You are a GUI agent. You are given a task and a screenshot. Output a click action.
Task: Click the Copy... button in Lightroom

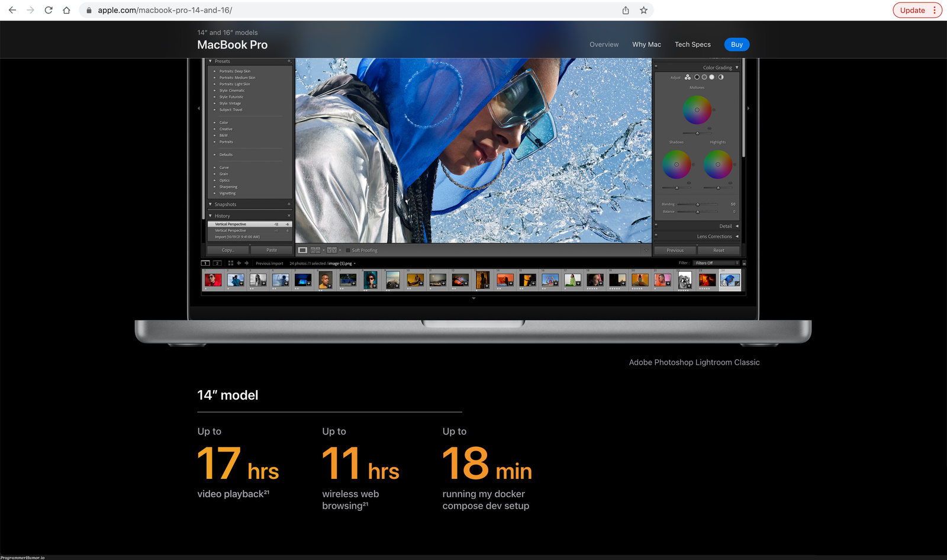tap(227, 250)
